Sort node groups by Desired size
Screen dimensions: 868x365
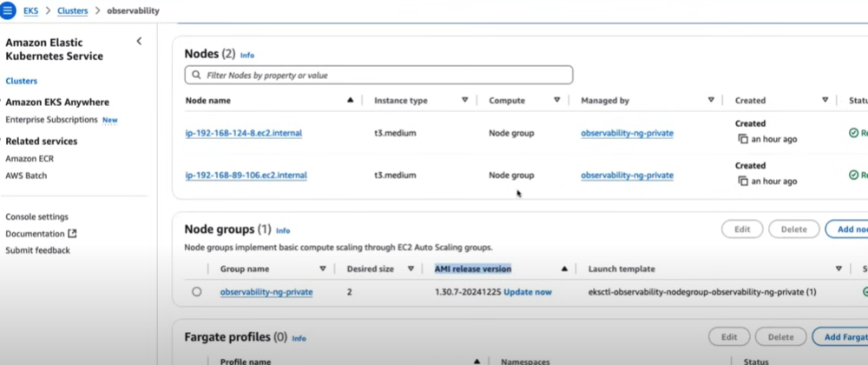click(411, 269)
